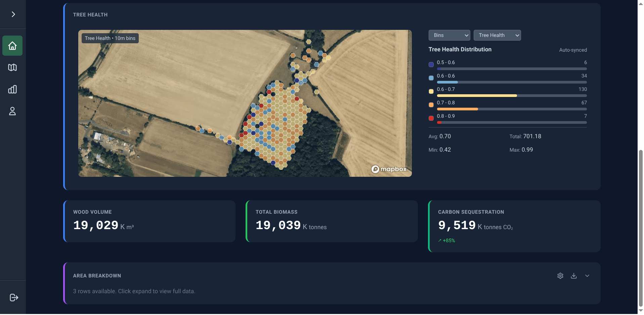This screenshot has height=315, width=644.
Task: Select the 0.6 - 0.7 yellow swatch
Action: coord(431,92)
